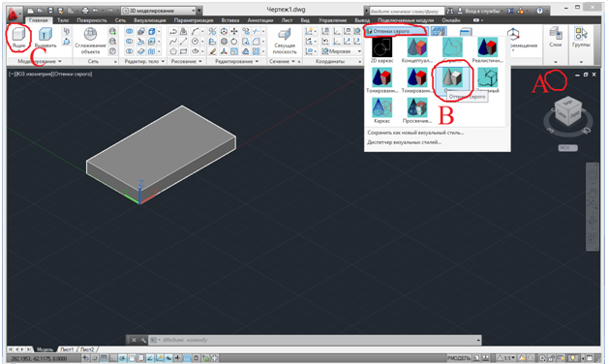Click РМОДЕЛЬ button in status bar
The image size is (608, 364).
pyautogui.click(x=458, y=358)
